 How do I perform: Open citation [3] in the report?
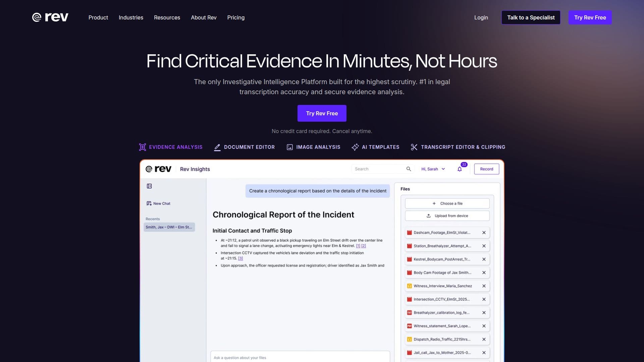point(240,258)
